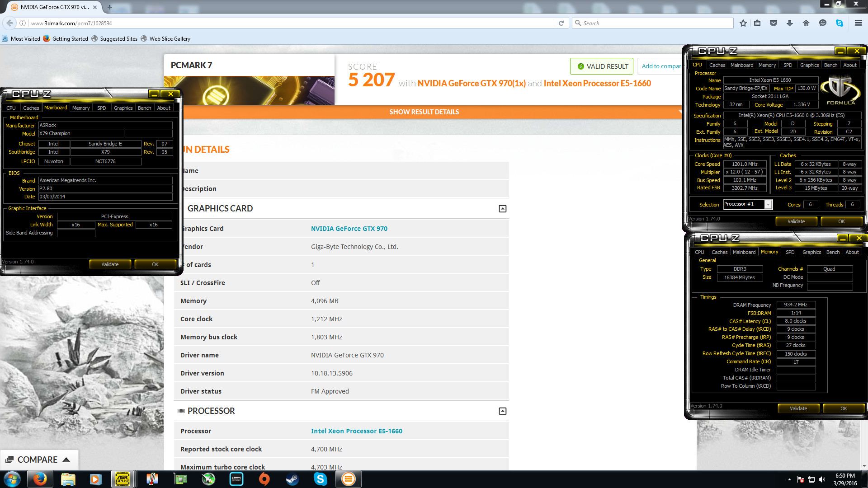Screen dimensions: 868x488
Task: Open Bench tab in the CPU window of CPU-Z
Action: [x=830, y=65]
